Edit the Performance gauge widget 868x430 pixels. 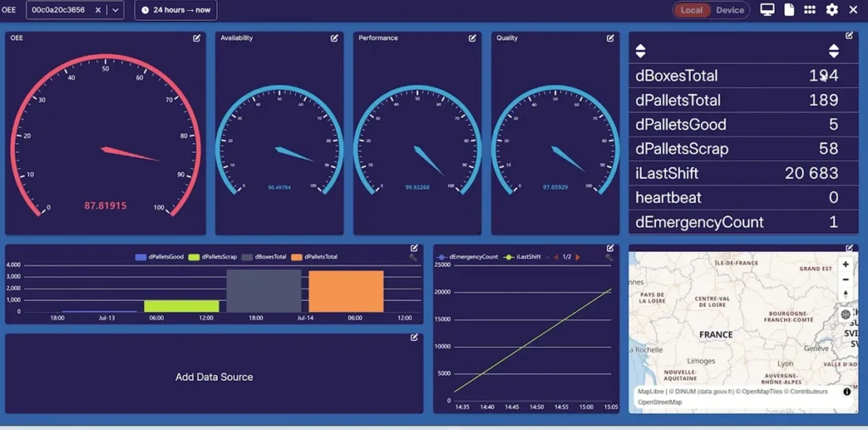472,38
